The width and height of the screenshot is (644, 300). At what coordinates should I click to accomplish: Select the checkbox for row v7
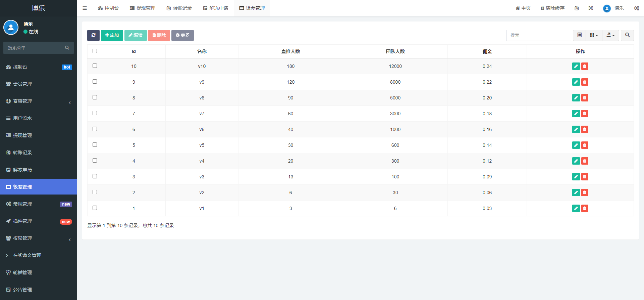click(95, 113)
